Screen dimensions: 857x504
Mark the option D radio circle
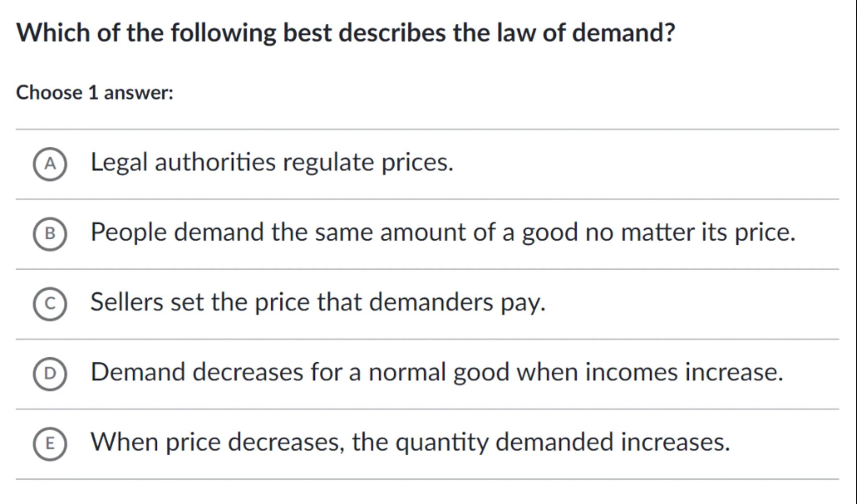50,374
